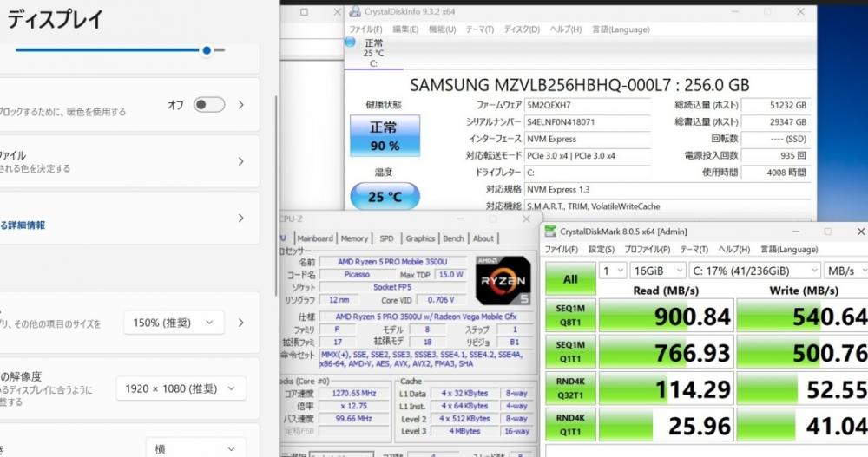Open the C: 17% (41/236GiB) drive dropdown

[755, 271]
